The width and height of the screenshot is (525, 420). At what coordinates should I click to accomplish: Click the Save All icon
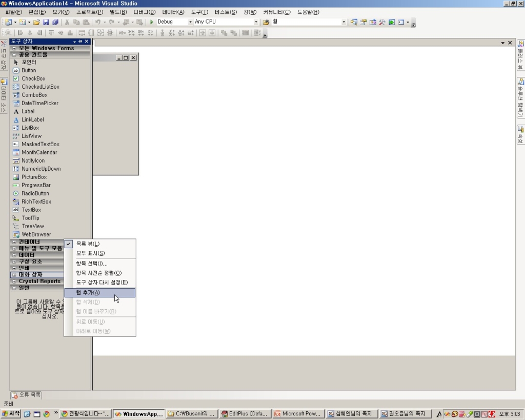pos(55,22)
